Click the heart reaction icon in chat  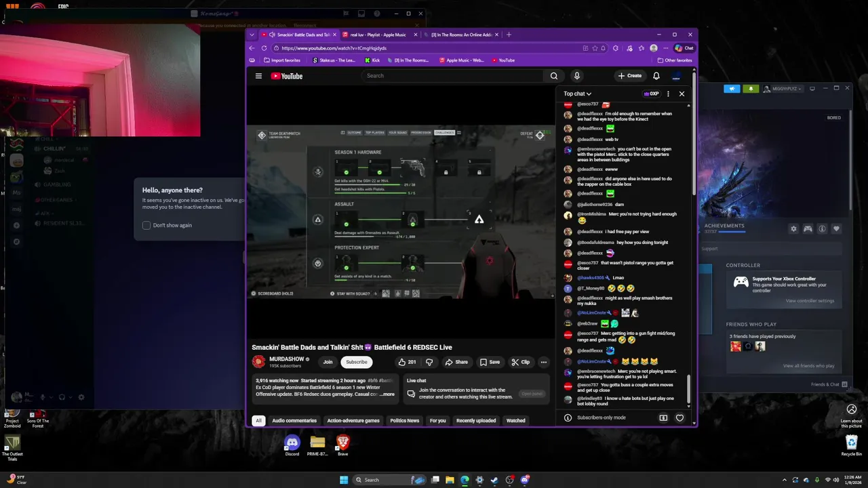(679, 418)
